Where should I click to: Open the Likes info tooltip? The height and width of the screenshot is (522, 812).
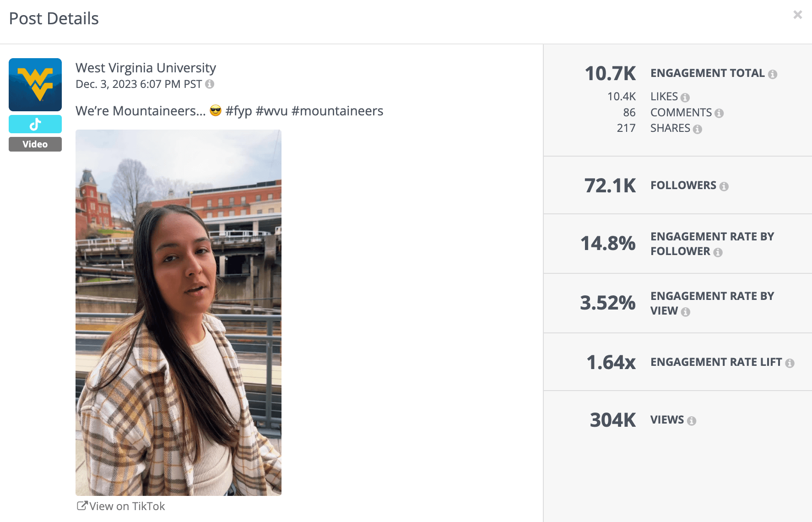pos(685,97)
